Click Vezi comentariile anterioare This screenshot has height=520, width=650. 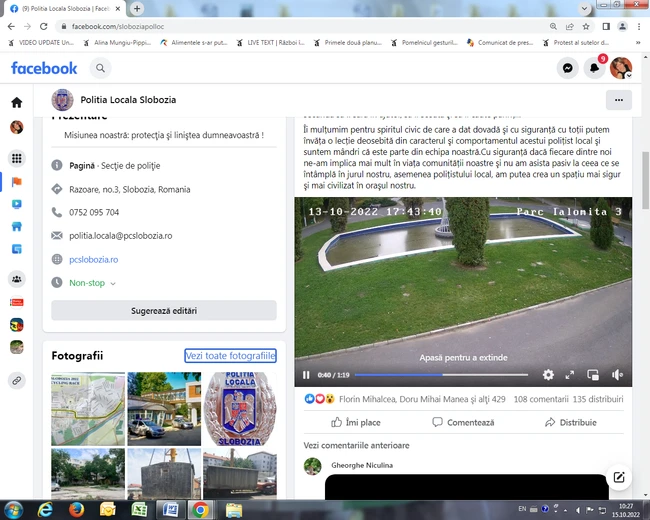(x=357, y=445)
